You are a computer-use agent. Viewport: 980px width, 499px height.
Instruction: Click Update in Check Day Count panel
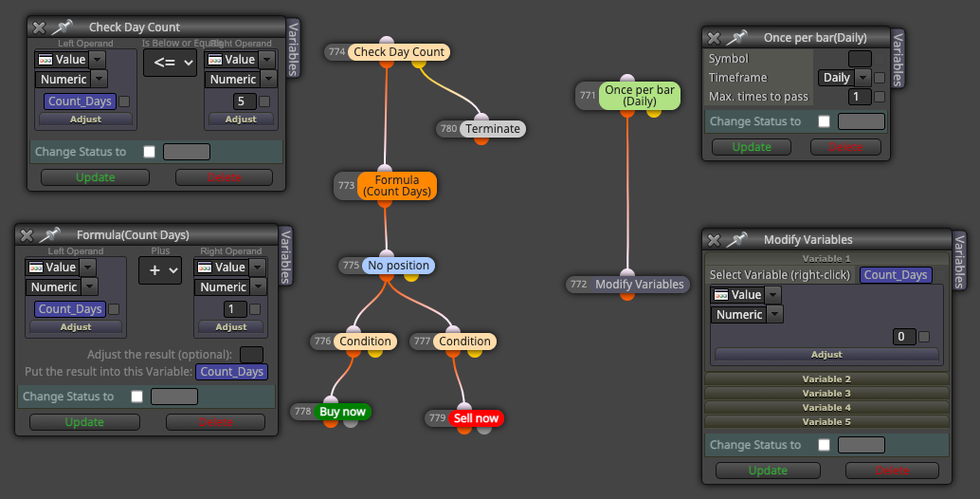click(95, 177)
